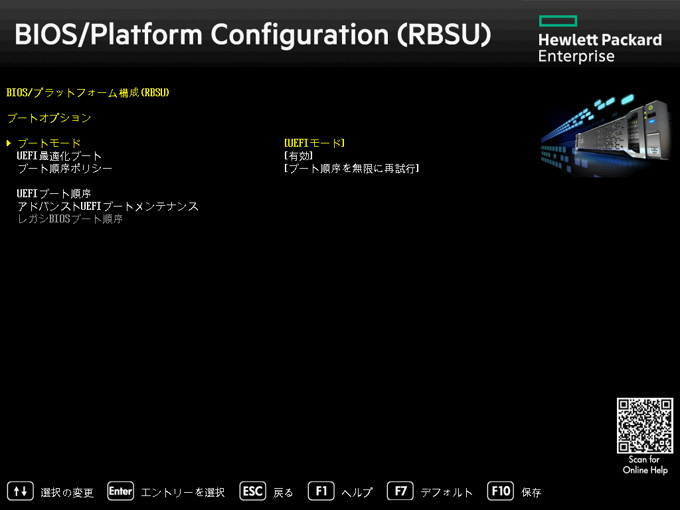
Task: Click the BIOS/プラットフォーム構成(RBSU) breadcrumb
Action: point(88,92)
